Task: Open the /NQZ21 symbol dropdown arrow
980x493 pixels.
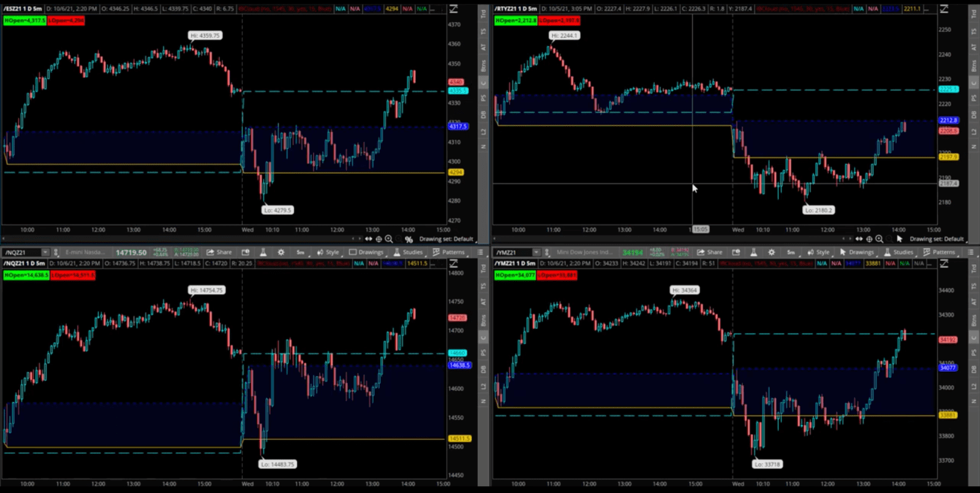Action: pos(45,252)
